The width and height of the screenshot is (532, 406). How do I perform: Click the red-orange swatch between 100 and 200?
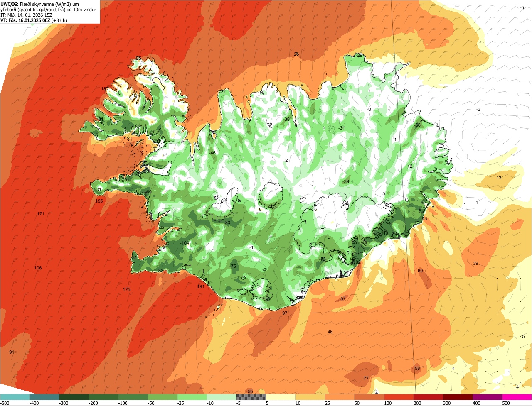(399, 397)
